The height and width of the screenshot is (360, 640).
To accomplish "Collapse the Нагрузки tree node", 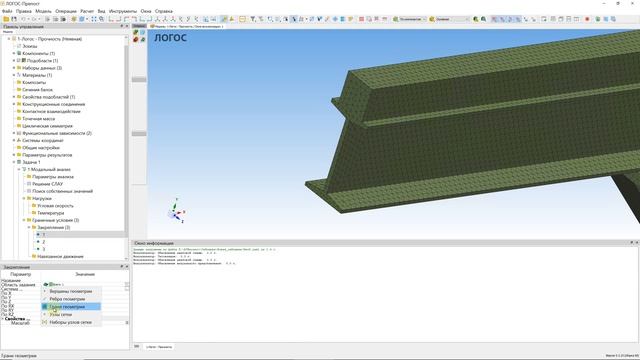I will click(x=24, y=198).
